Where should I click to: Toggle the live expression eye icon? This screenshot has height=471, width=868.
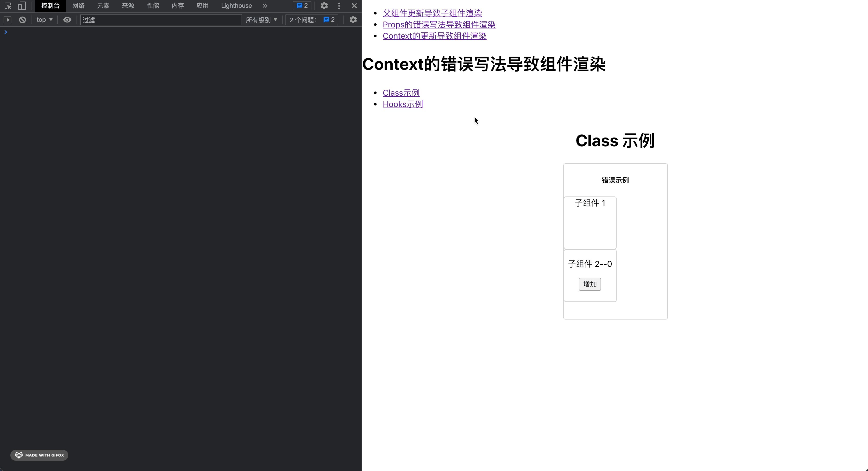[67, 20]
